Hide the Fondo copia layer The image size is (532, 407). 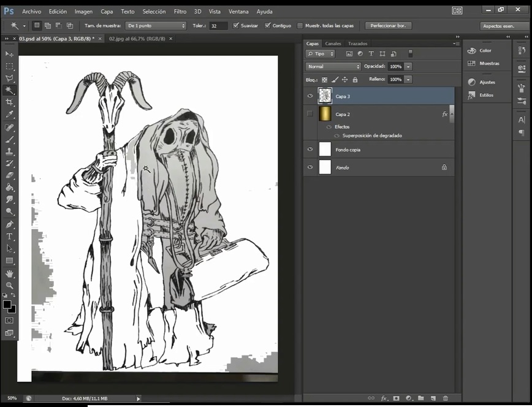point(310,149)
